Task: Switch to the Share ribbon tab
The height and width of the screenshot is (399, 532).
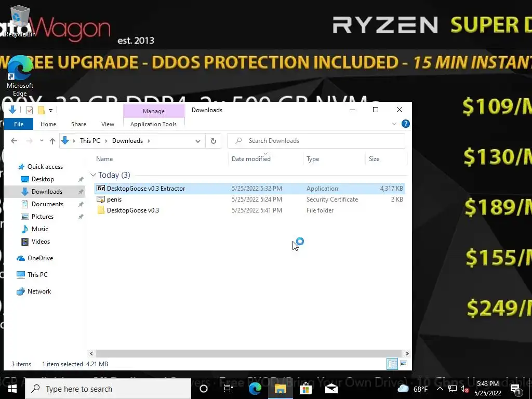Action: click(x=79, y=124)
